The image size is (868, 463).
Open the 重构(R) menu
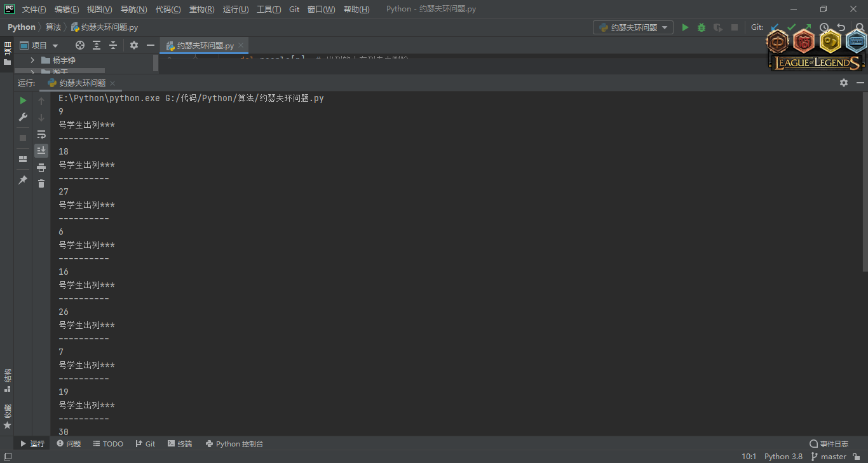click(201, 10)
